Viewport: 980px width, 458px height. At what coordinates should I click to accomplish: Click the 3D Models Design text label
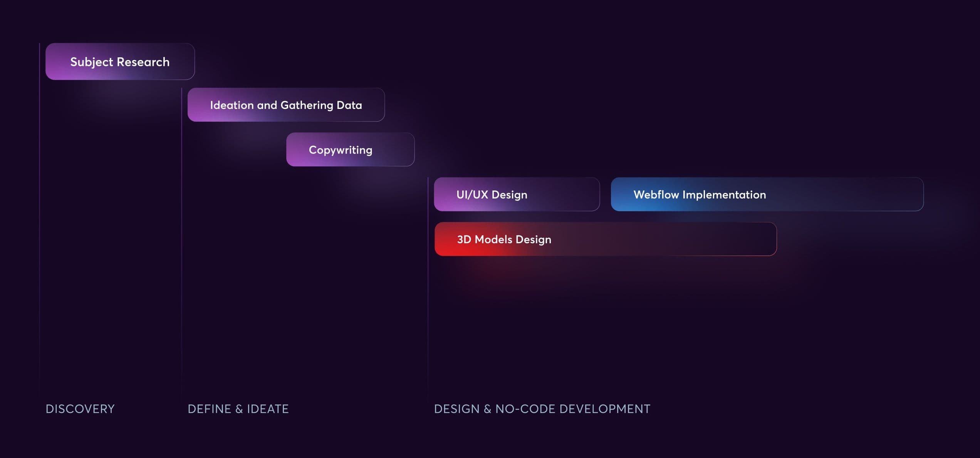504,239
